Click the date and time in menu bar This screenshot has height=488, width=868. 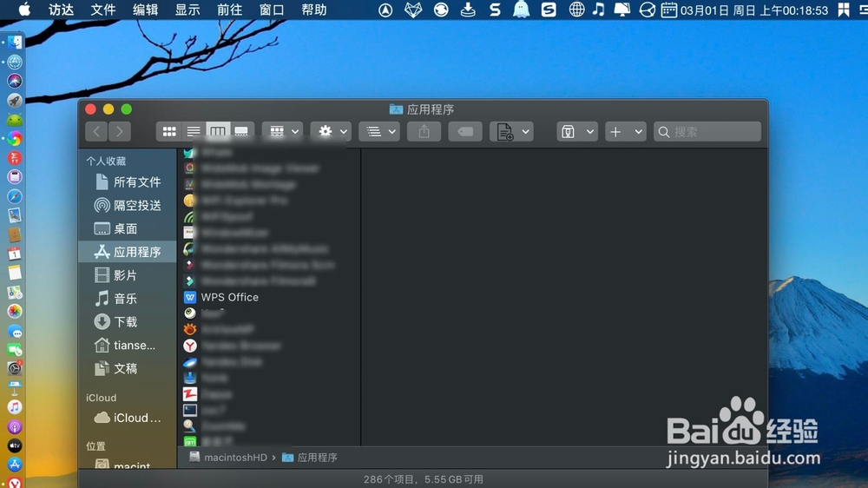click(x=753, y=10)
